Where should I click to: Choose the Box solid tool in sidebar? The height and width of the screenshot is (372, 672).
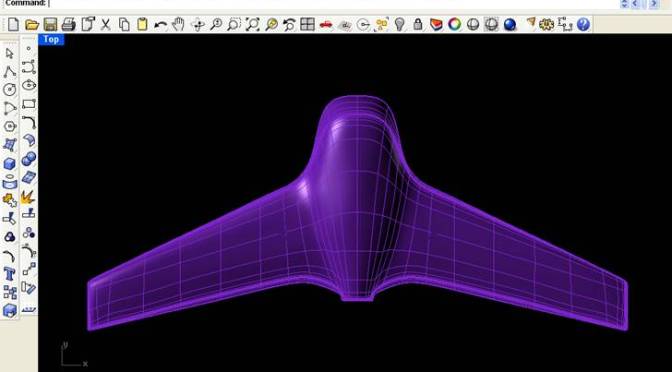[9, 164]
